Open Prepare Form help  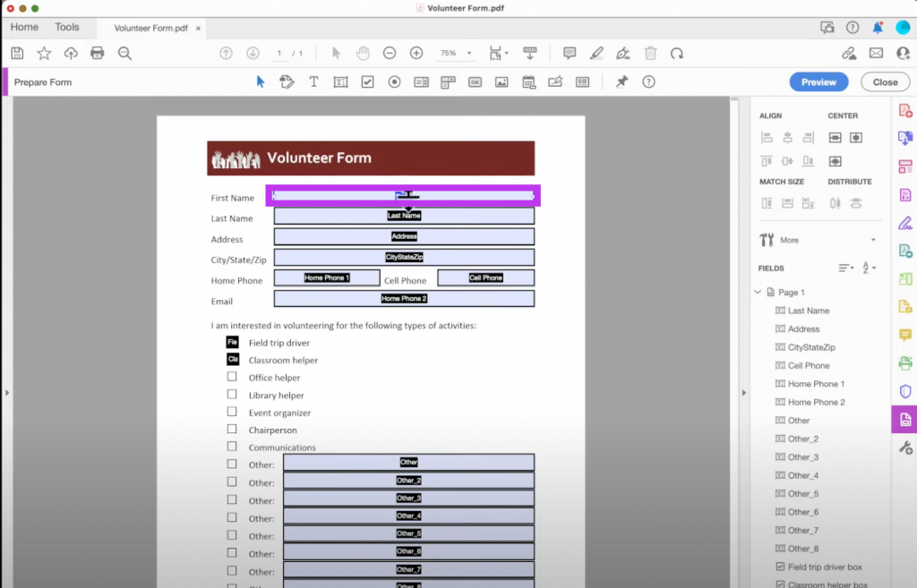coord(647,81)
